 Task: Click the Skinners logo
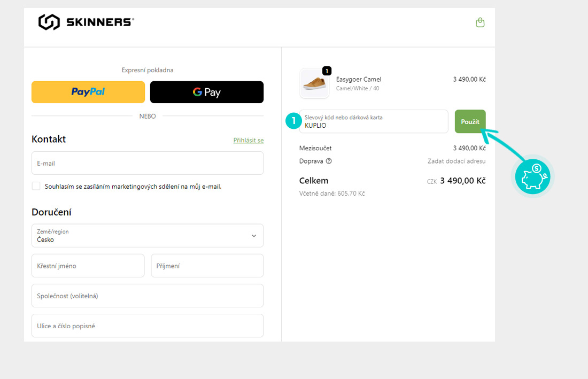pos(86,22)
